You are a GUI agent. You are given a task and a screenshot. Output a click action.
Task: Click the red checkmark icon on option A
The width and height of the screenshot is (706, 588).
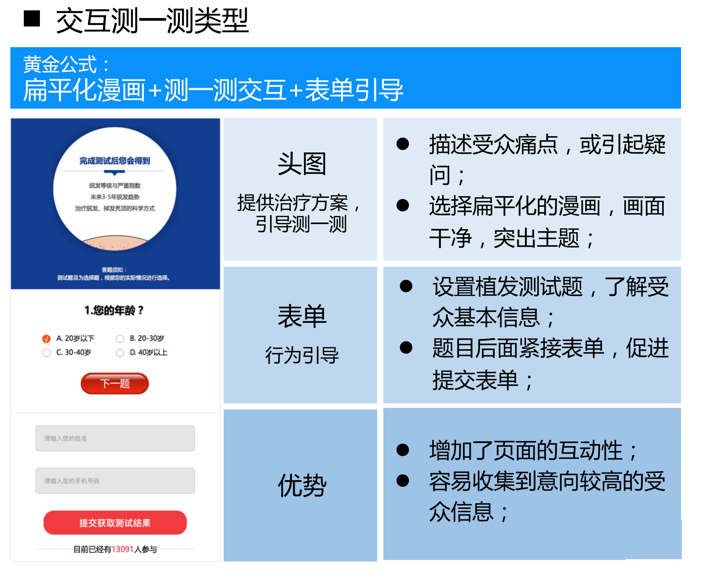click(x=47, y=338)
